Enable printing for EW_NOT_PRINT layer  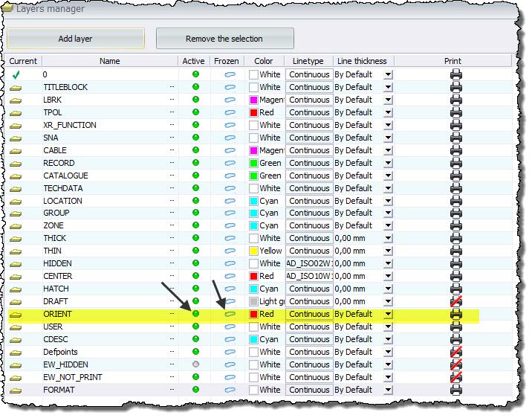coord(455,377)
